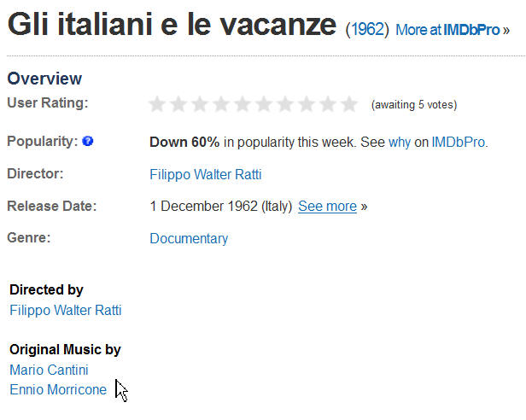
Task: Open Mario Cantini's page
Action: (49, 370)
